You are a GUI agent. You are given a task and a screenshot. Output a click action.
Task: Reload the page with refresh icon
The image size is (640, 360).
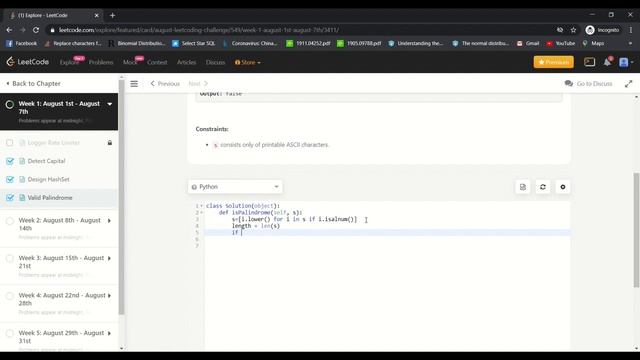pos(36,30)
